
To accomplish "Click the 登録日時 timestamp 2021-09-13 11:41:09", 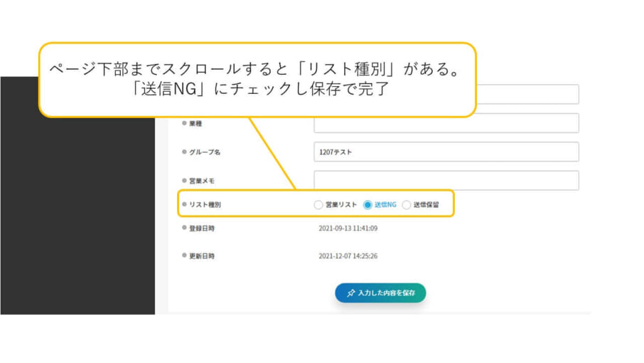I will 348,228.
